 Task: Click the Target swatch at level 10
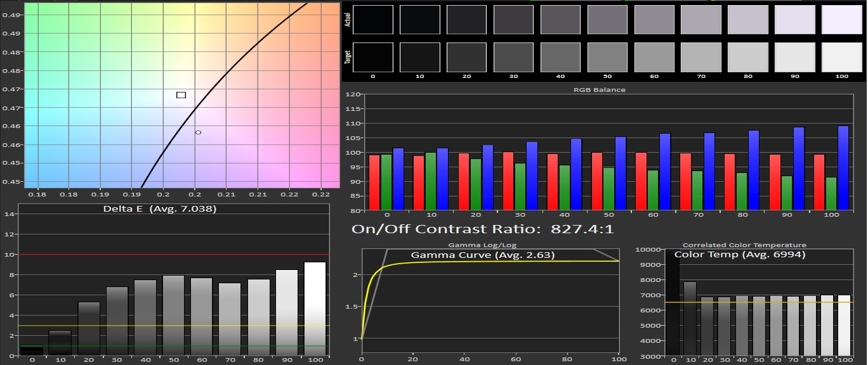420,57
